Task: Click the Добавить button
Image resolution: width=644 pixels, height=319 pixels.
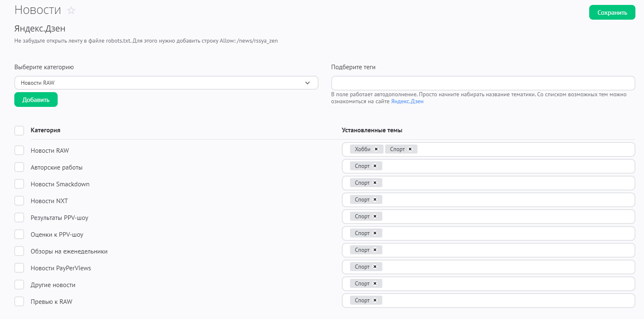Action: click(x=36, y=100)
